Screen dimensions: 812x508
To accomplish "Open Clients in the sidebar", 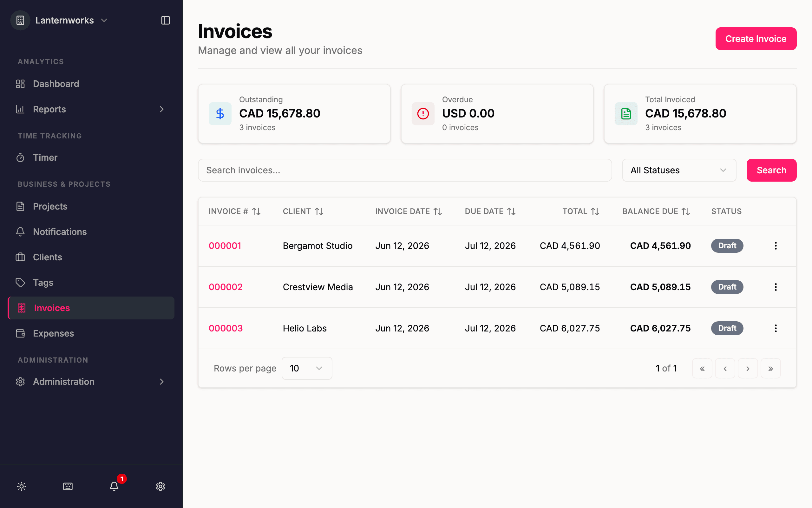I will click(91, 257).
